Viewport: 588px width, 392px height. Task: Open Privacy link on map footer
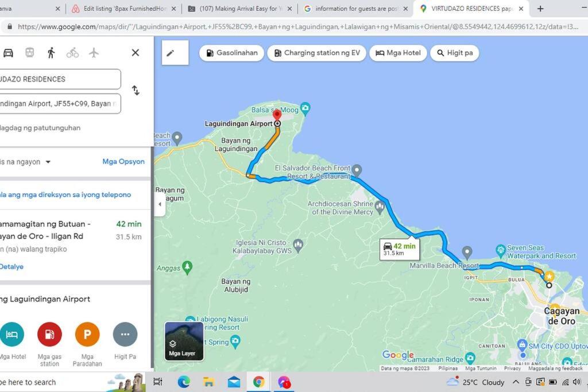(512, 368)
